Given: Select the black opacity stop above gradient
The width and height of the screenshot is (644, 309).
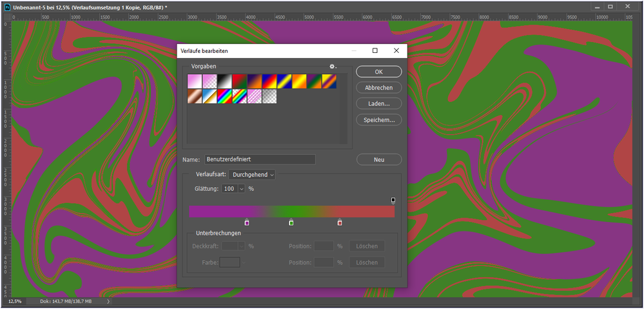Looking at the screenshot, I should 393,201.
